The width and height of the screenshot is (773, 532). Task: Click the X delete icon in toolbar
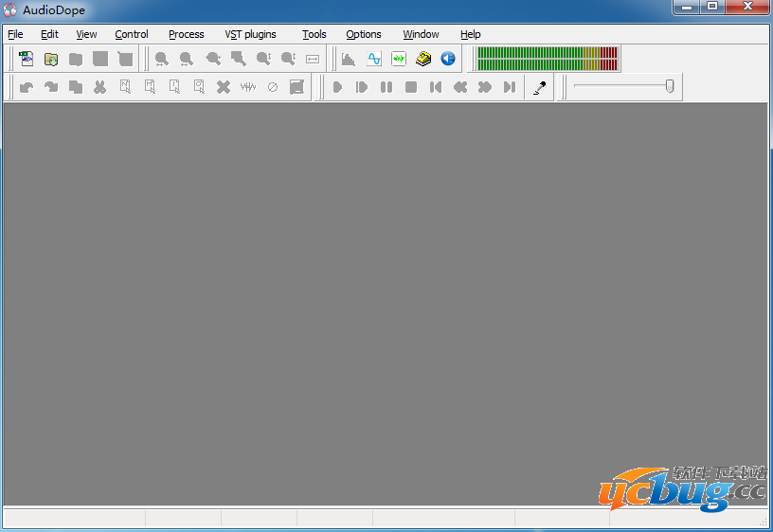[224, 87]
